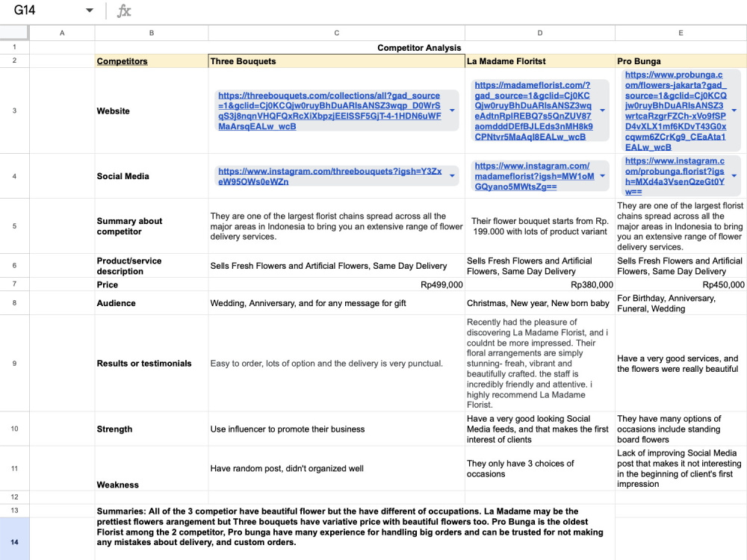
Task: Click the Strength row label
Action: pyautogui.click(x=114, y=429)
